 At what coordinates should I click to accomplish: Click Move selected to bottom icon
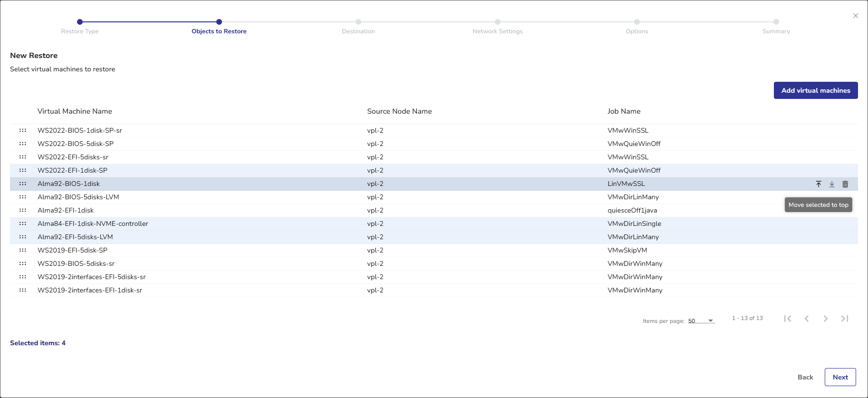(x=832, y=184)
